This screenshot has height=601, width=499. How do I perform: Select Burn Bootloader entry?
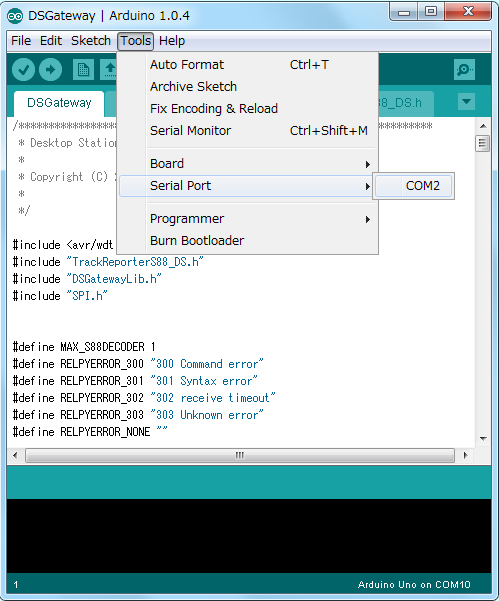pos(249,241)
